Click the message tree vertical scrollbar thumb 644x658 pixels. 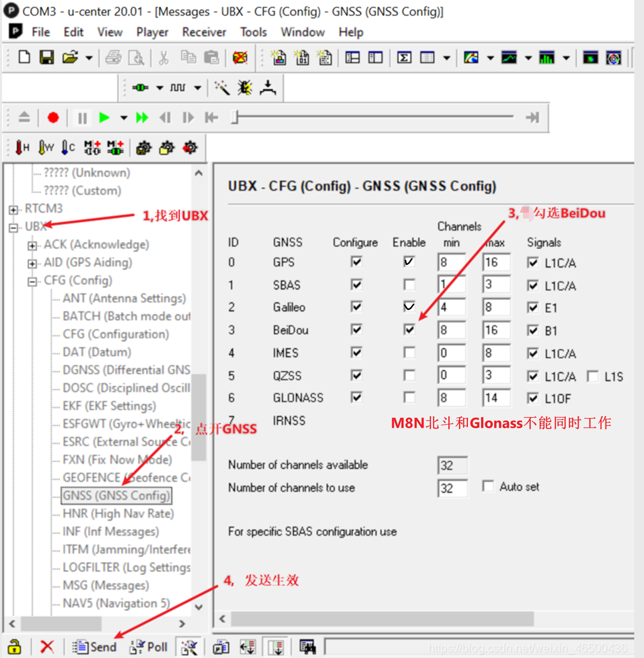pyautogui.click(x=199, y=418)
